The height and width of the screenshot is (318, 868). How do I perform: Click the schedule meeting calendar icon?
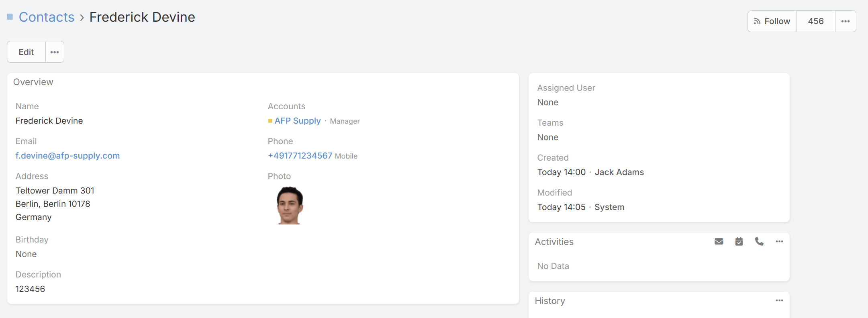tap(739, 241)
